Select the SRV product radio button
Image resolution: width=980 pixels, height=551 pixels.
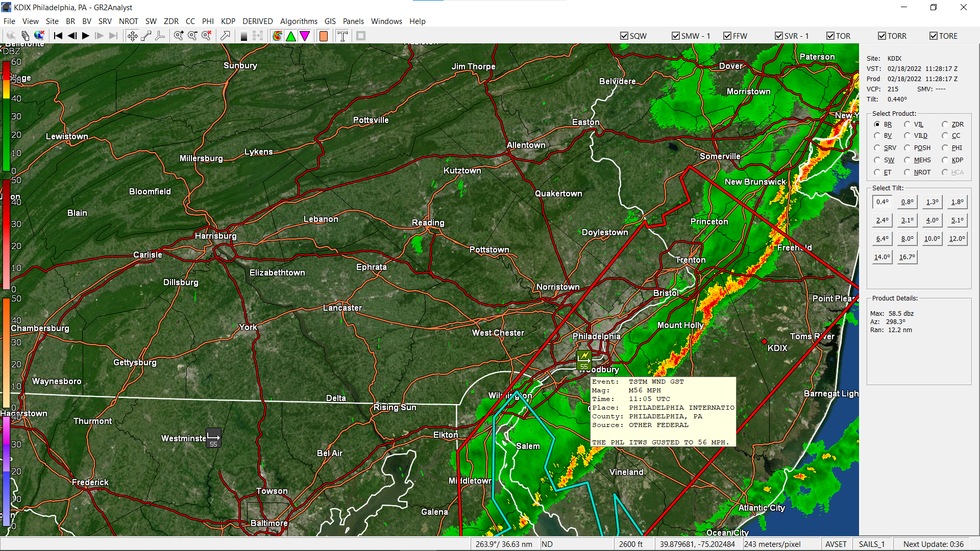click(877, 148)
